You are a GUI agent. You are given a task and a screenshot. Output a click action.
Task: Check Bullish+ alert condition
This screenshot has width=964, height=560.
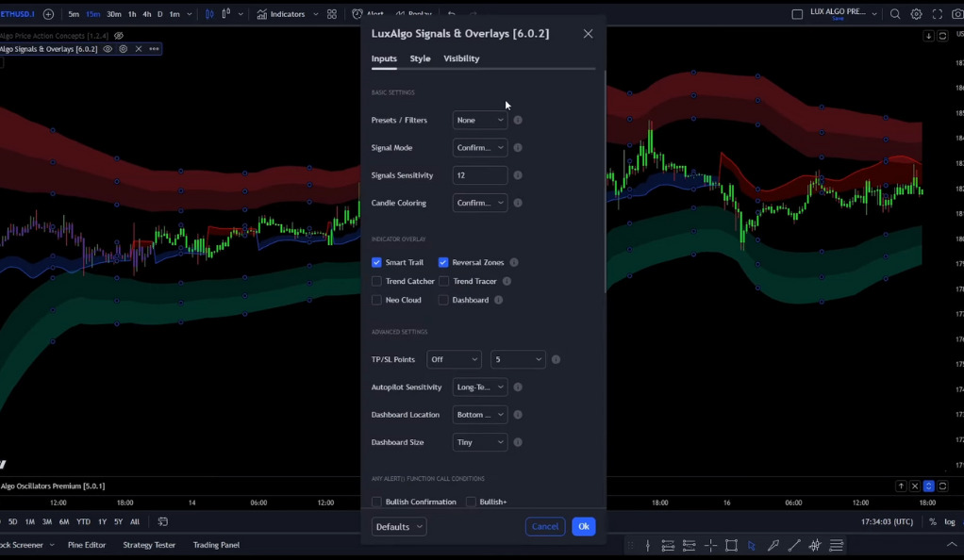(471, 502)
